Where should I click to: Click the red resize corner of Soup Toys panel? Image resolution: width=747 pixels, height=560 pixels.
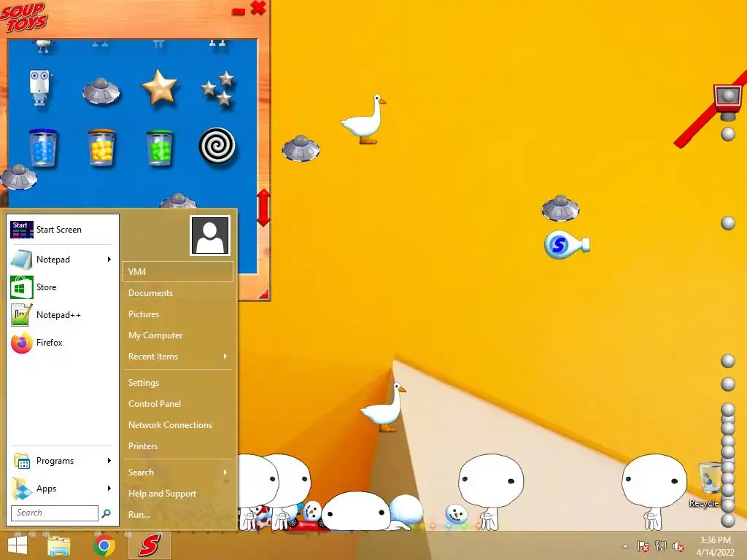pos(263,295)
